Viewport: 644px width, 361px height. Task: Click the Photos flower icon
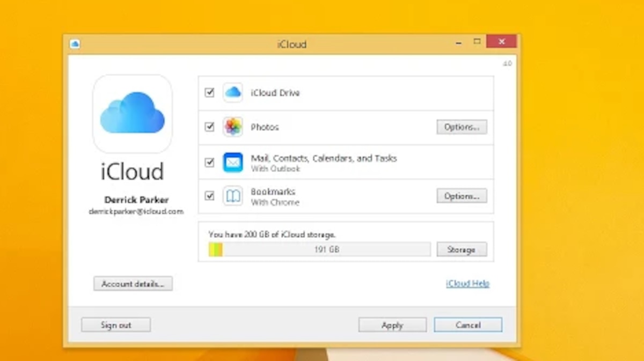(233, 127)
